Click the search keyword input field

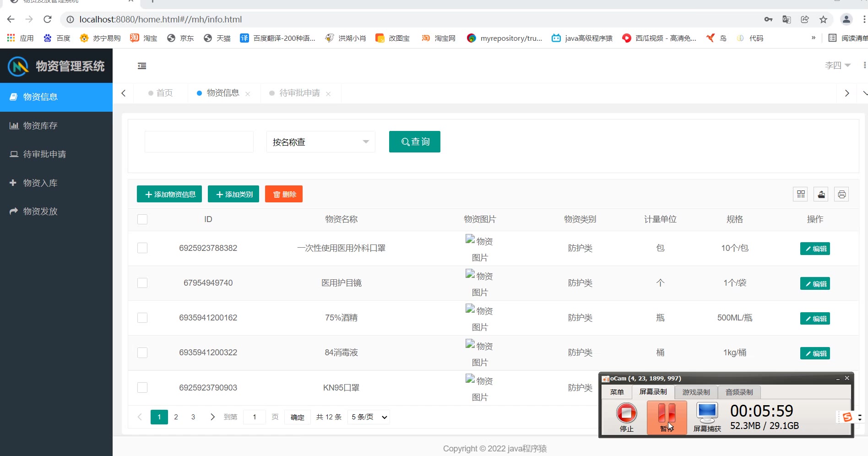pyautogui.click(x=199, y=142)
